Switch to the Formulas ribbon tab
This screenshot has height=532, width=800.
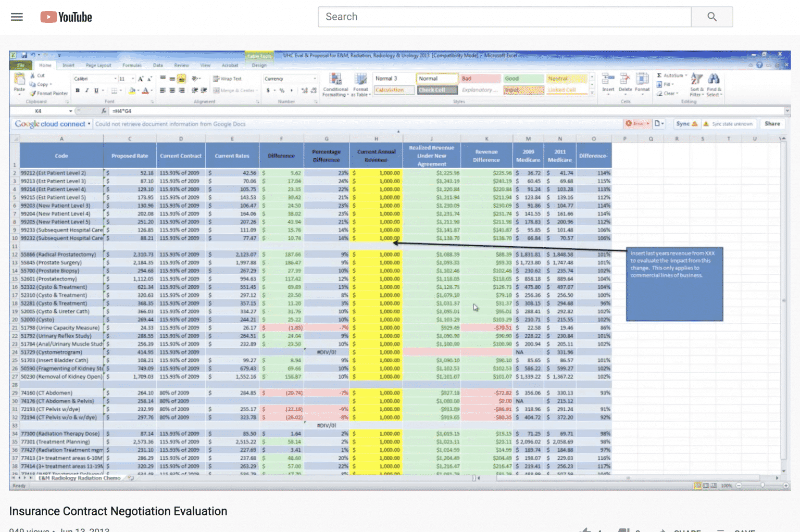[x=132, y=65]
